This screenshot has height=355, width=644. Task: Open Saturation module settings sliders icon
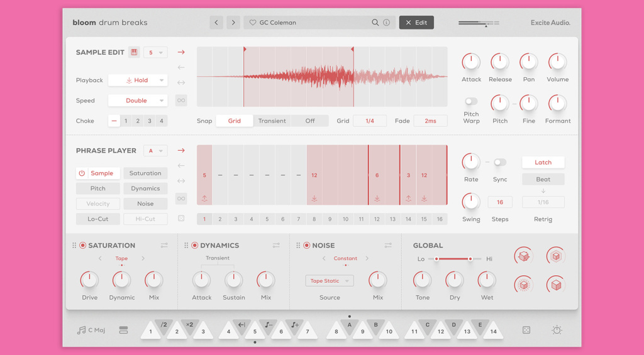pos(164,246)
